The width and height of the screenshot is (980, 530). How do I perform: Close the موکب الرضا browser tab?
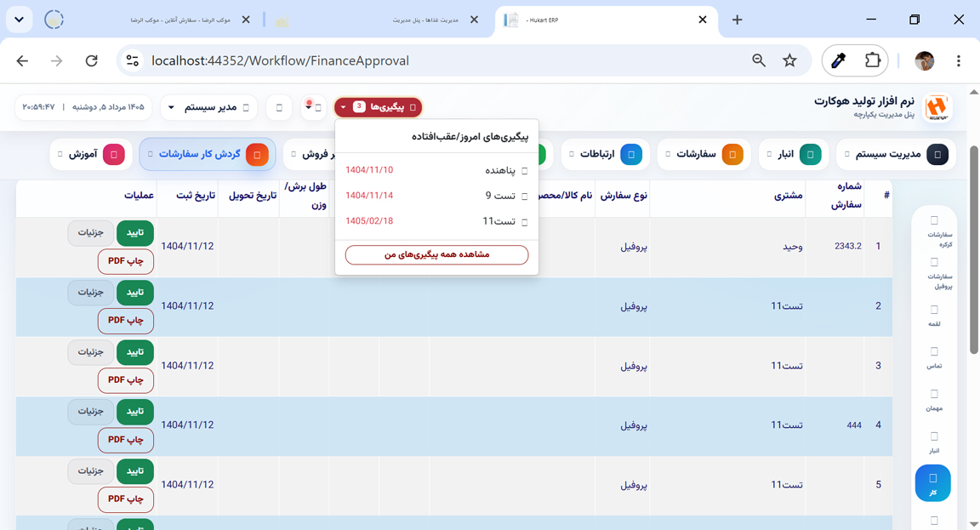pos(246,20)
